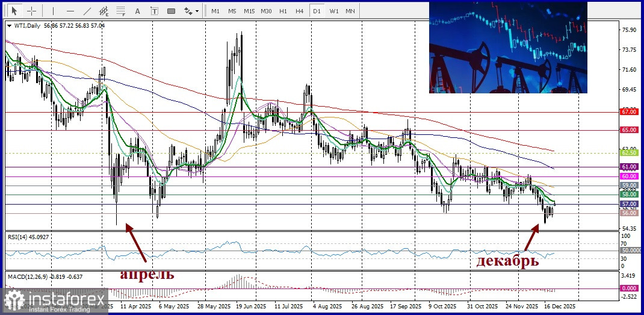Select the trendline drawing tool
The image size is (644, 315).
[87, 11]
